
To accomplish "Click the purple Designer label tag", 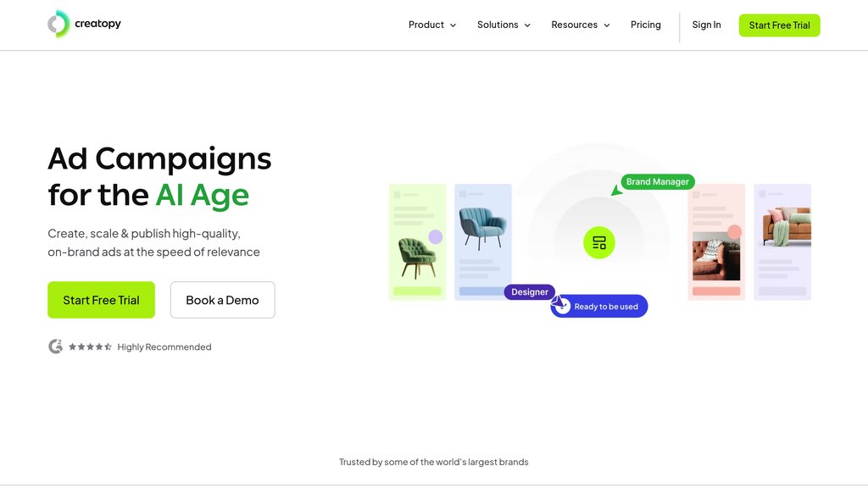I will (x=530, y=292).
